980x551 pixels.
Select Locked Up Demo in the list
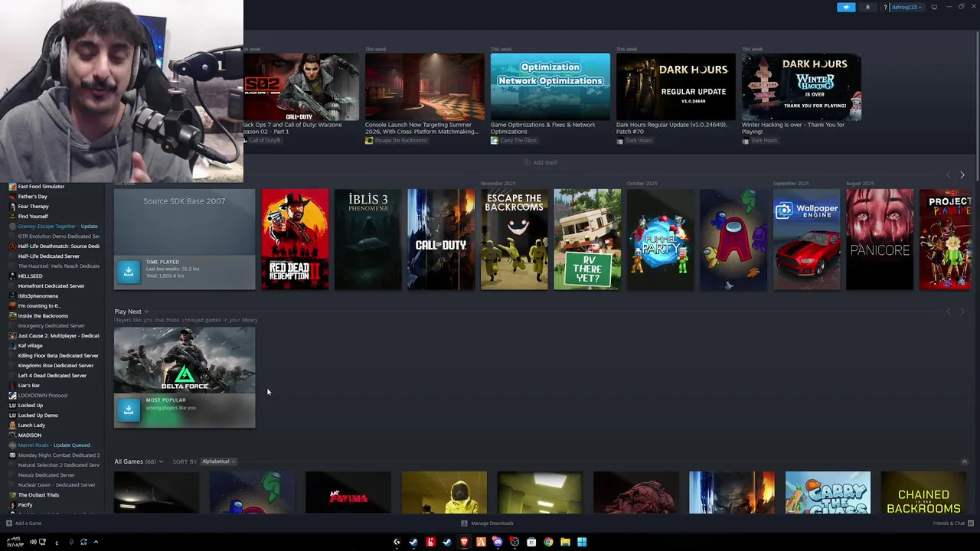pyautogui.click(x=38, y=416)
